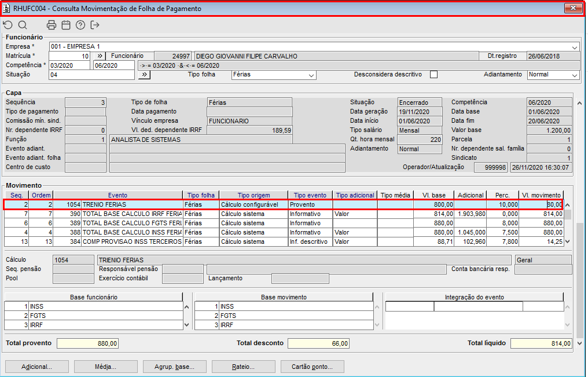Click the undo/reset toolbar icon
The image size is (588, 377).
pos(8,25)
